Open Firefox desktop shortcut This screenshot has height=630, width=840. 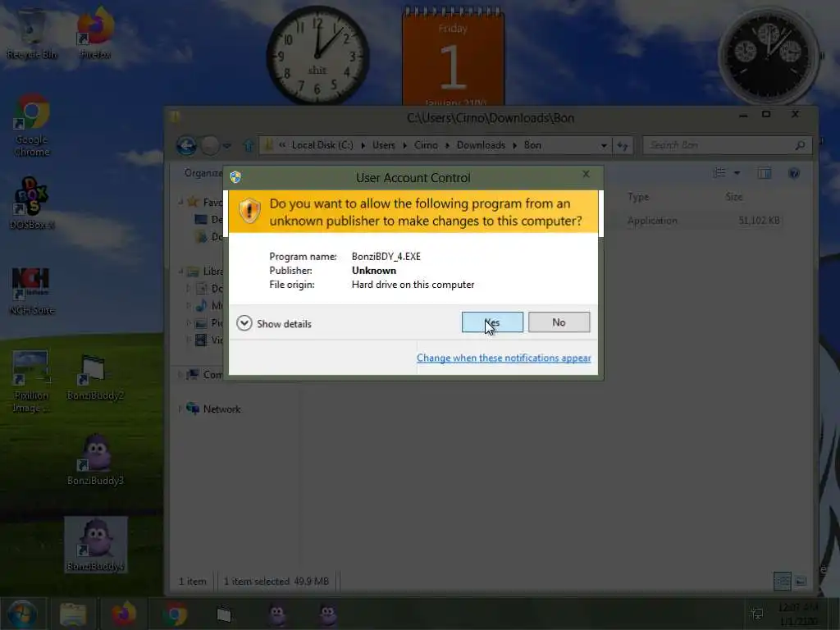click(95, 34)
